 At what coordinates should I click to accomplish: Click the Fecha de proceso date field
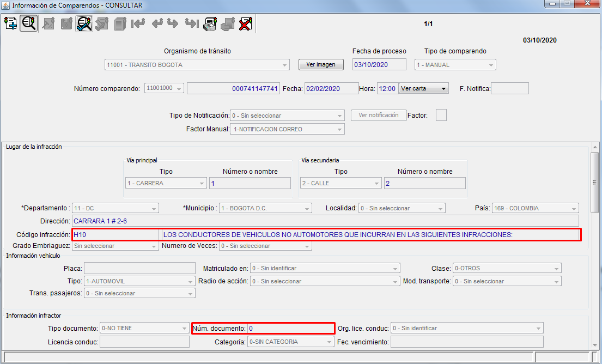(379, 64)
